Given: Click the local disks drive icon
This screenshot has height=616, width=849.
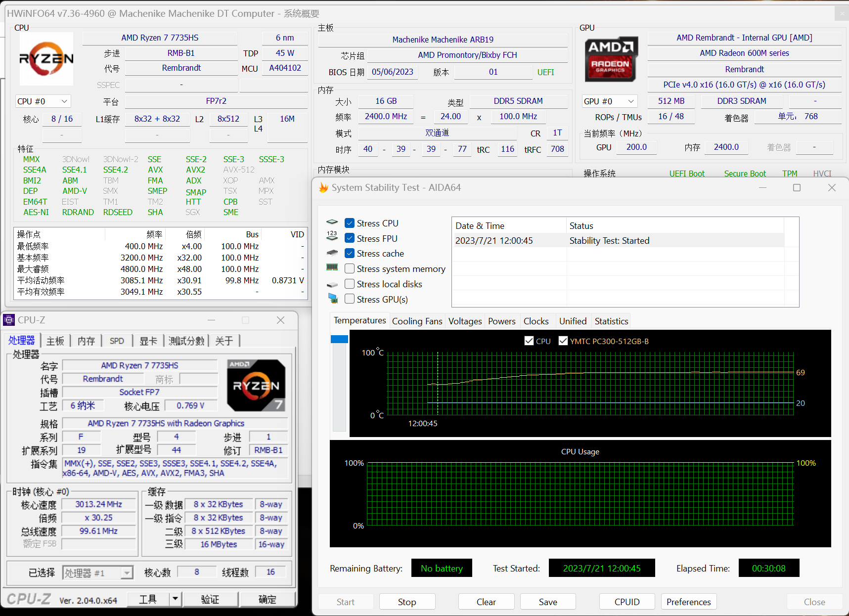Looking at the screenshot, I should click(x=332, y=284).
